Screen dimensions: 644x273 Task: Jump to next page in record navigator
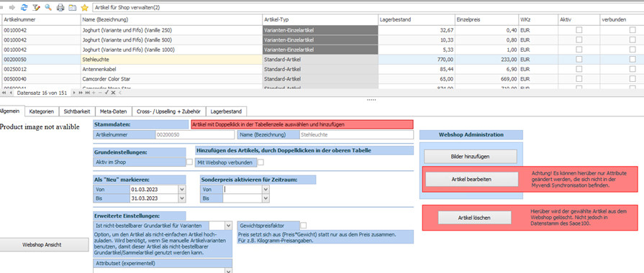[x=81, y=93]
